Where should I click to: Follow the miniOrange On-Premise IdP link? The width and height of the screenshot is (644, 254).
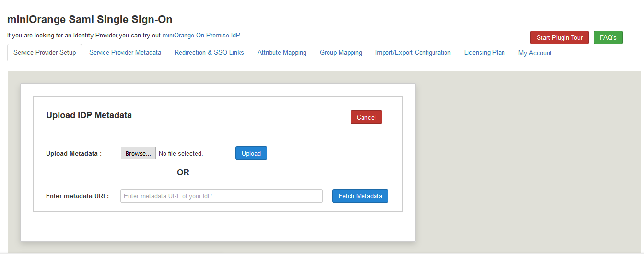201,36
